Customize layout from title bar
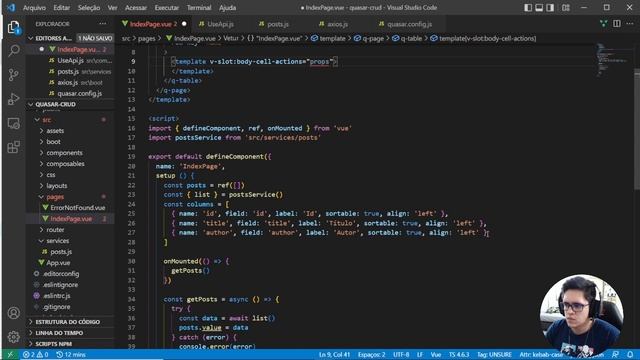The image size is (640, 360). [566, 8]
